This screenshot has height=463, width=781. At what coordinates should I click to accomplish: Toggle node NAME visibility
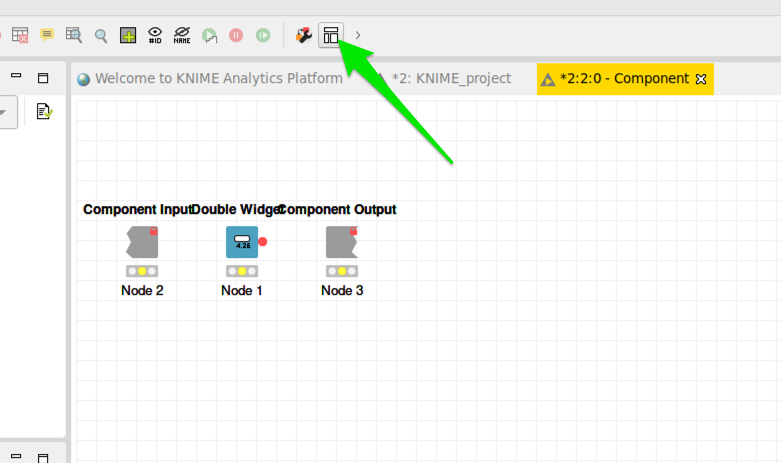pos(182,35)
